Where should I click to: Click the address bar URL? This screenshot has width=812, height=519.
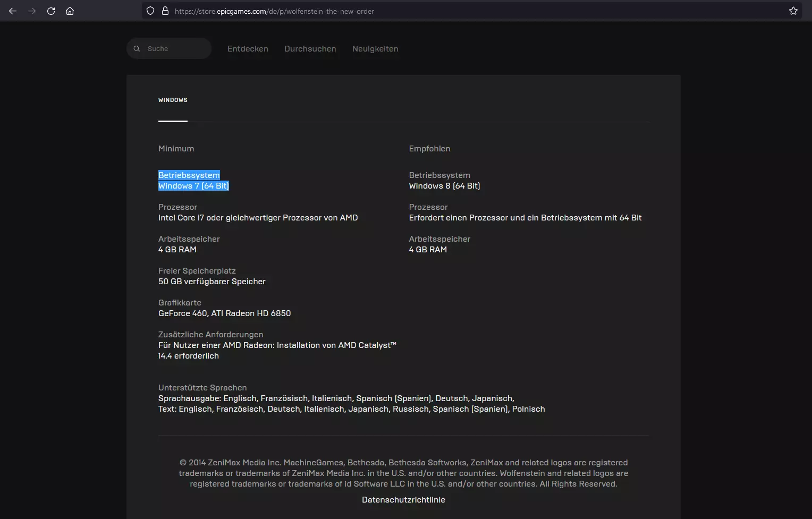(274, 11)
